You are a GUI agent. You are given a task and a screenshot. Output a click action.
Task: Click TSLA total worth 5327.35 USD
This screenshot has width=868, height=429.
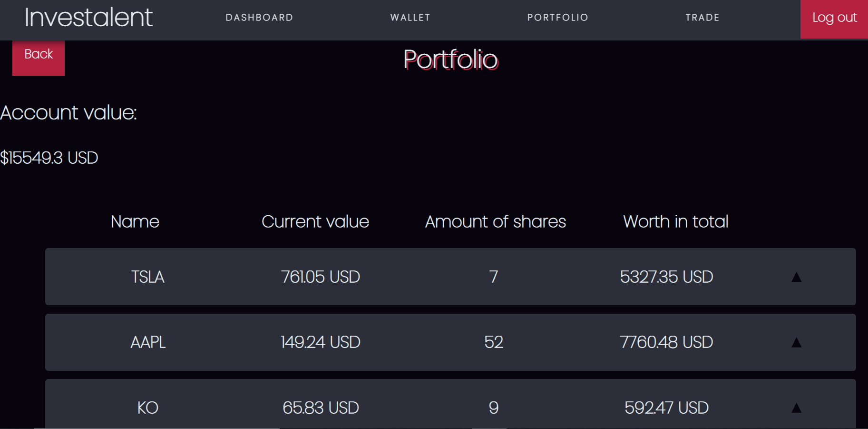(x=666, y=277)
